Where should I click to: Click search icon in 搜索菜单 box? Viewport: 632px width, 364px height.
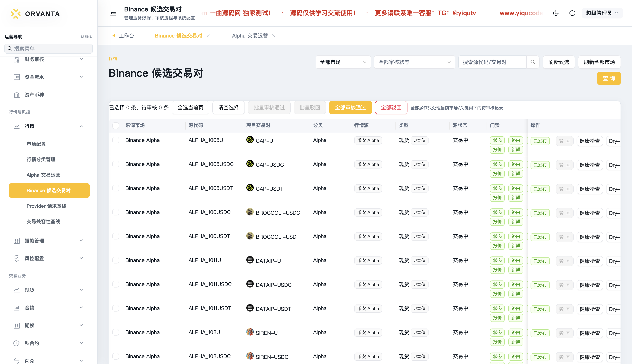point(10,48)
